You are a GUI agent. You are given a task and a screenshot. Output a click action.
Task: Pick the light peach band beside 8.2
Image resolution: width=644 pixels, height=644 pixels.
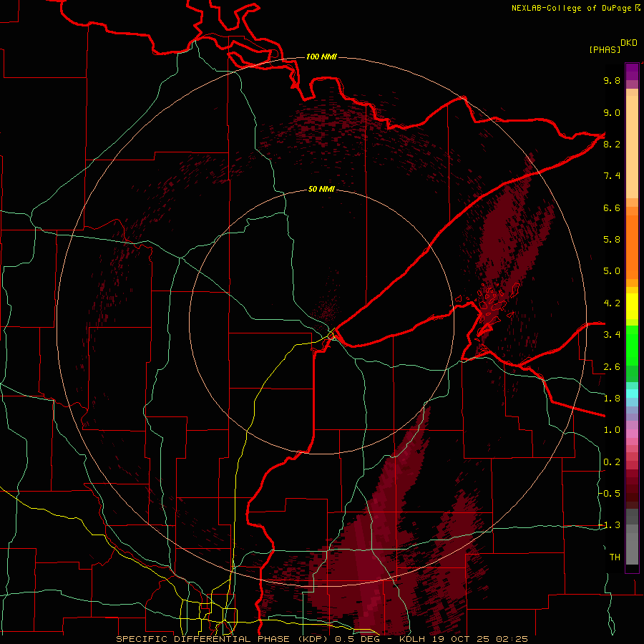632,147
